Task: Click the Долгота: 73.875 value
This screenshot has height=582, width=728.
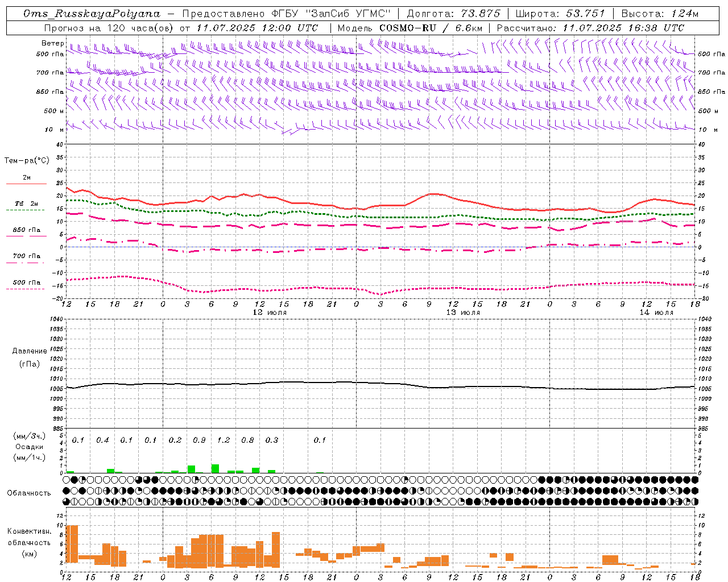Action: coord(453,14)
